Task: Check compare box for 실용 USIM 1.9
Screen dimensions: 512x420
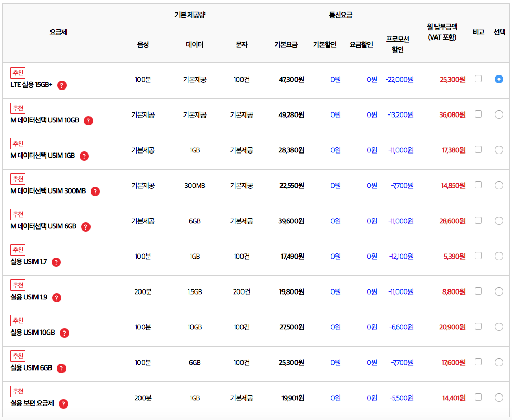Action: click(x=478, y=291)
